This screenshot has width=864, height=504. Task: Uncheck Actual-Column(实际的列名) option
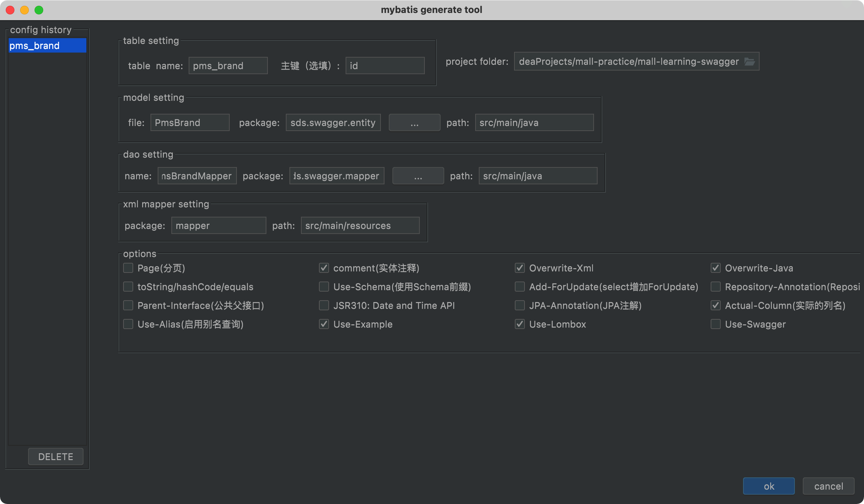pos(716,306)
